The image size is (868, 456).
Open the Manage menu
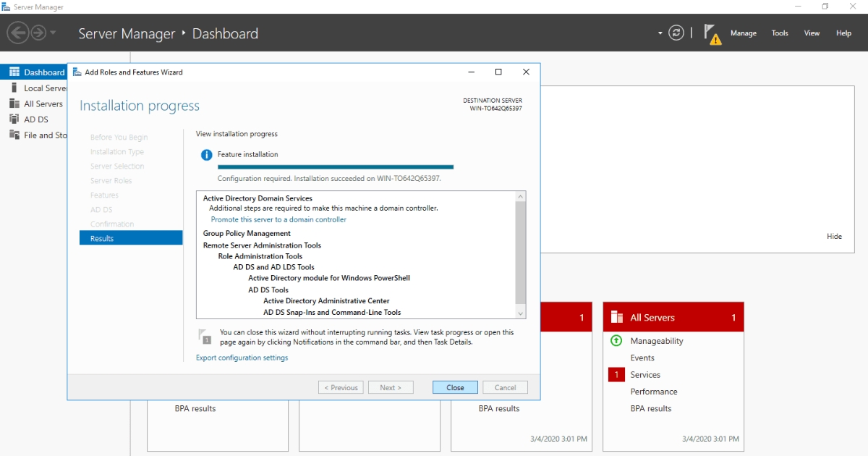click(x=744, y=33)
